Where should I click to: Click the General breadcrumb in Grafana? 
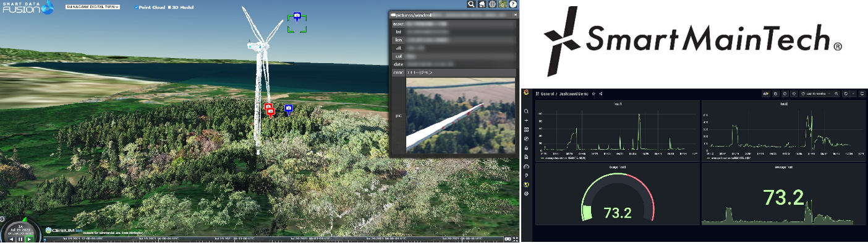pyautogui.click(x=547, y=93)
